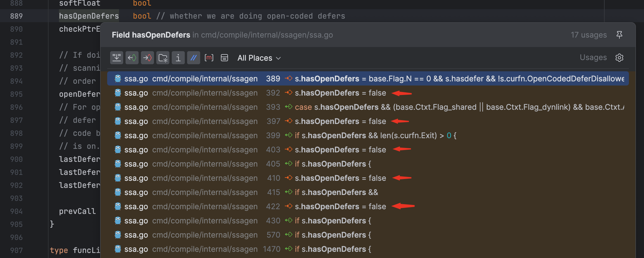Select usage at line 430
Image resolution: width=644 pixels, height=258 pixels.
[368, 221]
